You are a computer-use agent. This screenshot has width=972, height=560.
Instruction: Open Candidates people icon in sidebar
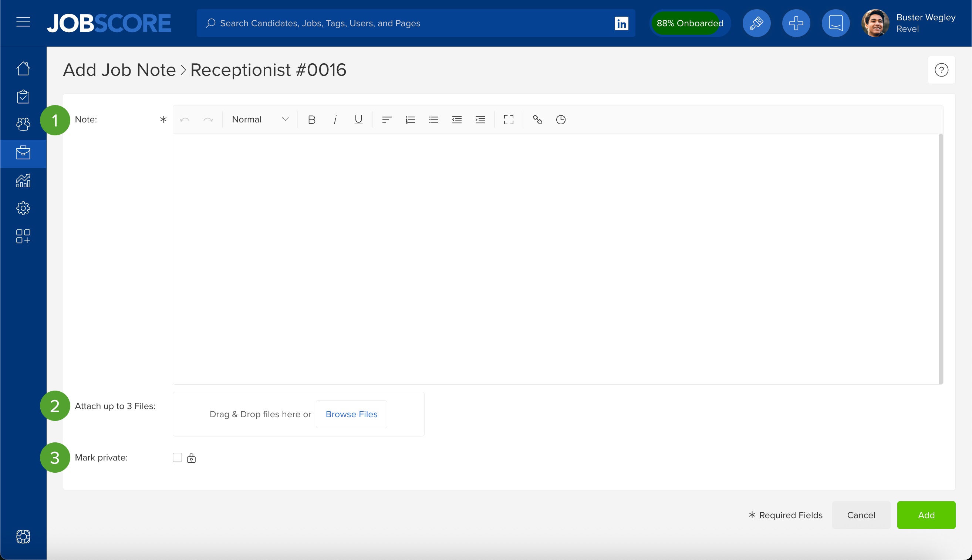(23, 124)
